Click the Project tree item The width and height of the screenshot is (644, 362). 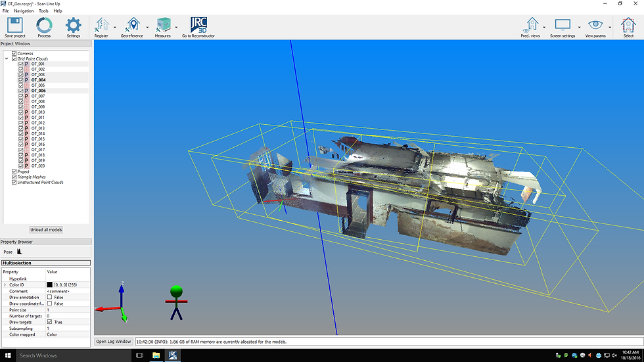(23, 171)
